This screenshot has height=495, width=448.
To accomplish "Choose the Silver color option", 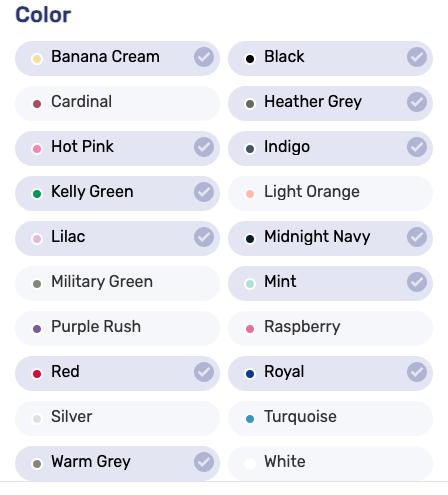I will 117,418.
